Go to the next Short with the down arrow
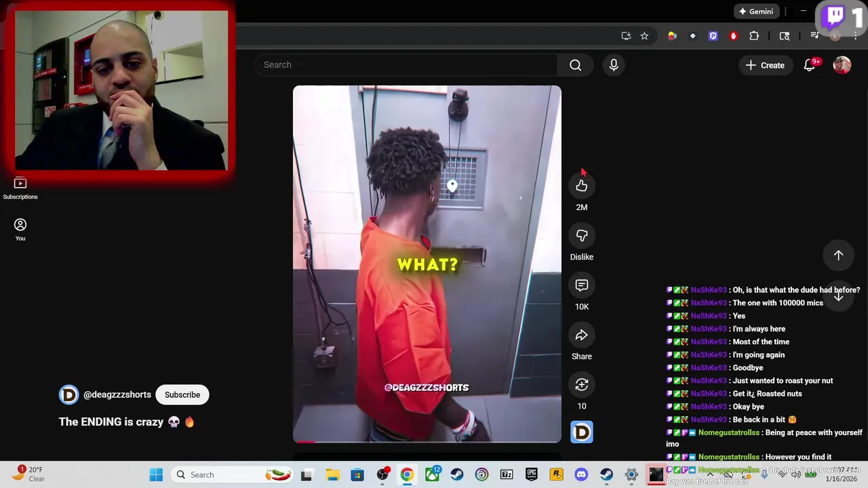The height and width of the screenshot is (488, 868). click(838, 296)
